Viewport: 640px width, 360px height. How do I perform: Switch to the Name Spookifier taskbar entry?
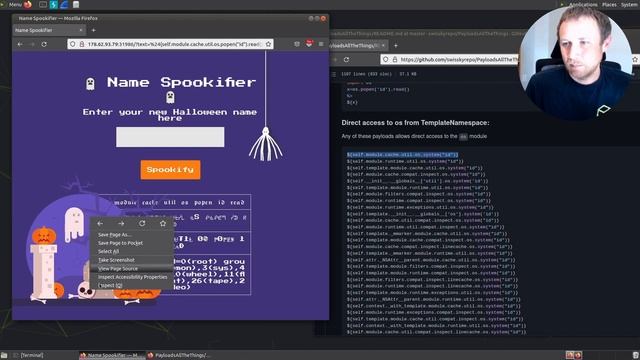tap(112, 355)
